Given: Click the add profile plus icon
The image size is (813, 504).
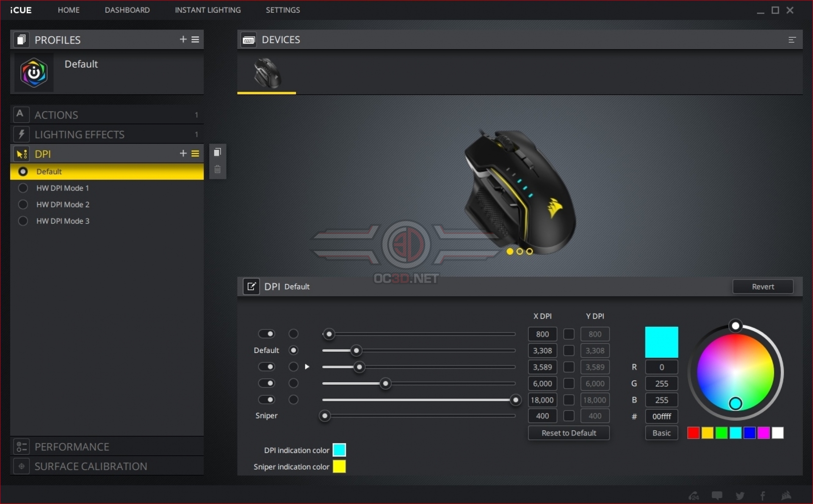Looking at the screenshot, I should (x=183, y=39).
